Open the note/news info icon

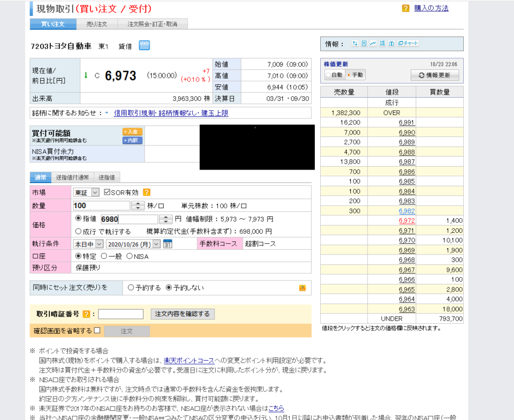point(364,43)
